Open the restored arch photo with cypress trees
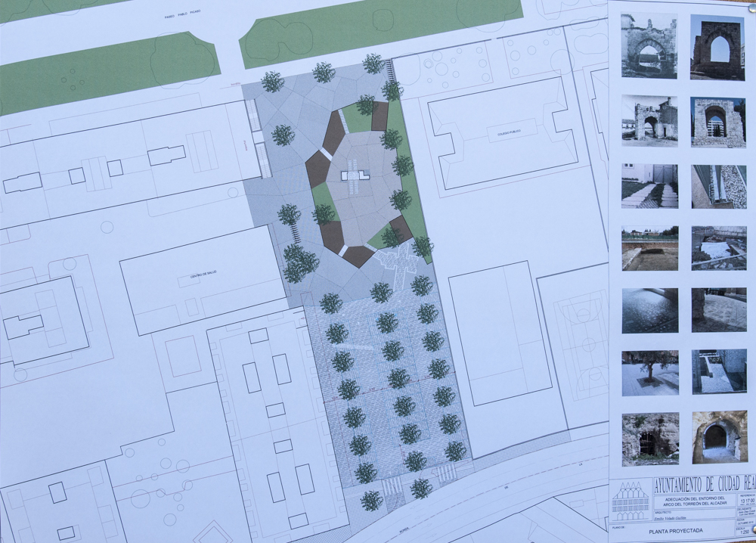 coord(717,121)
